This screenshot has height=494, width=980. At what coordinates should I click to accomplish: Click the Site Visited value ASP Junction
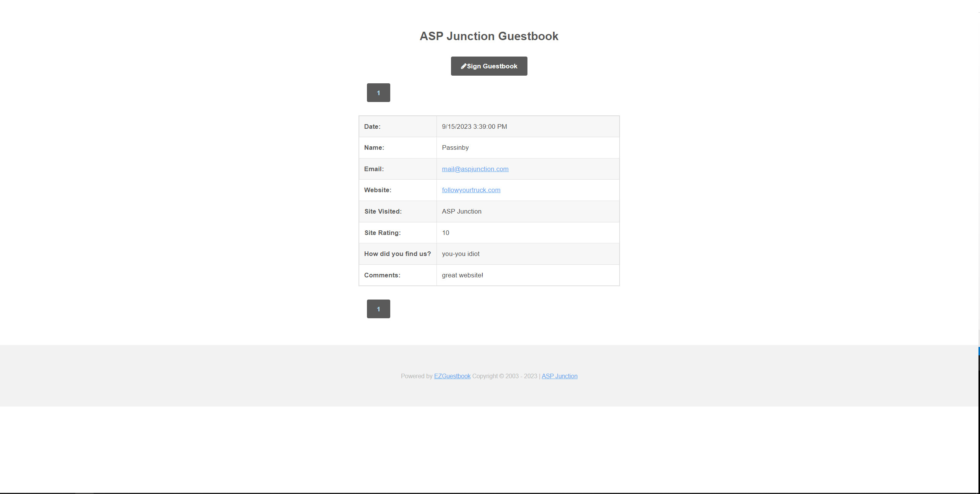click(x=462, y=211)
